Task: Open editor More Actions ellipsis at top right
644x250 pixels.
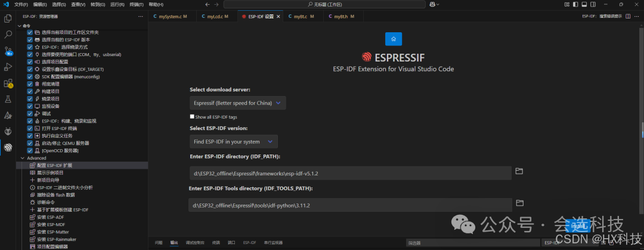Action: (x=637, y=17)
